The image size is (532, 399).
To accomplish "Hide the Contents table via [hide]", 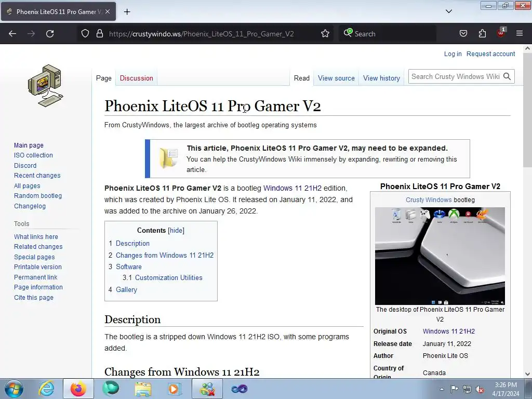I will pos(176,230).
